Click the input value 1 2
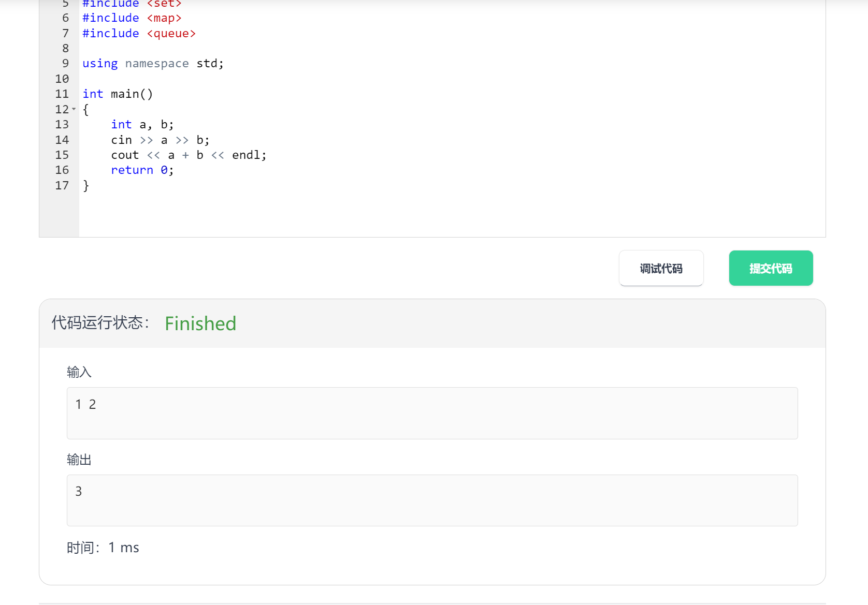The width and height of the screenshot is (868, 605). [x=85, y=404]
